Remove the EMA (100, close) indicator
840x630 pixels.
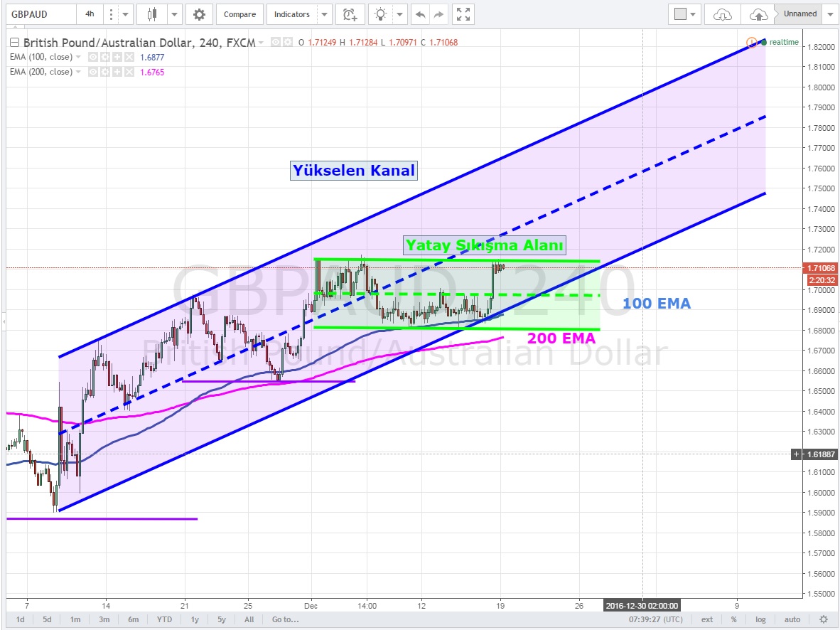coord(129,57)
